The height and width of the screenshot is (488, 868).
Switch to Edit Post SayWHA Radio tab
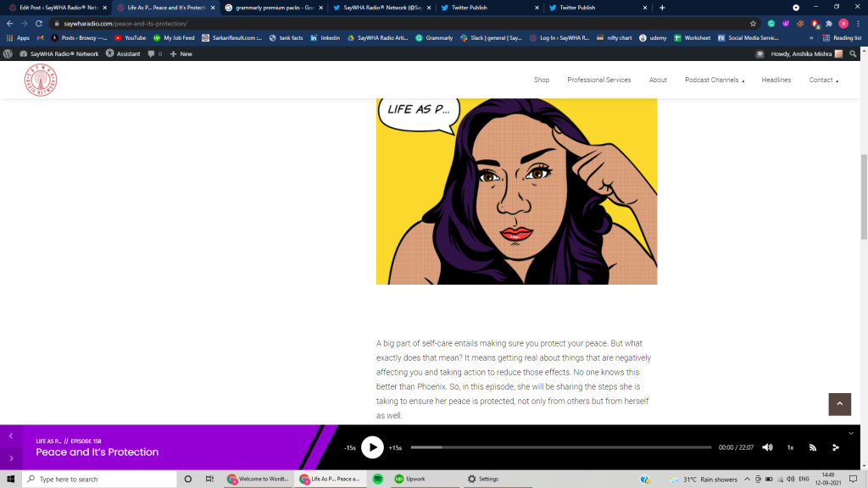[58, 8]
